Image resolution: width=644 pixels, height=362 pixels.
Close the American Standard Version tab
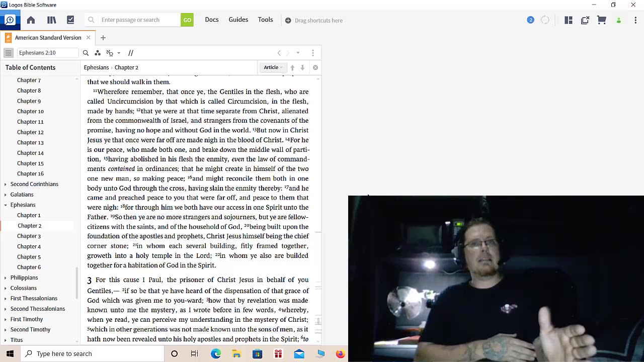pos(88,38)
